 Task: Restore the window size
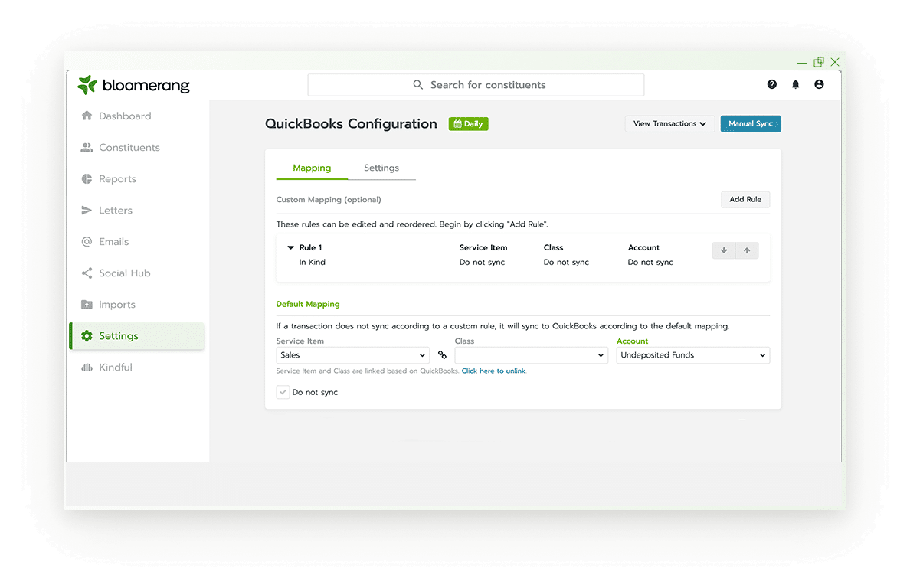point(818,61)
